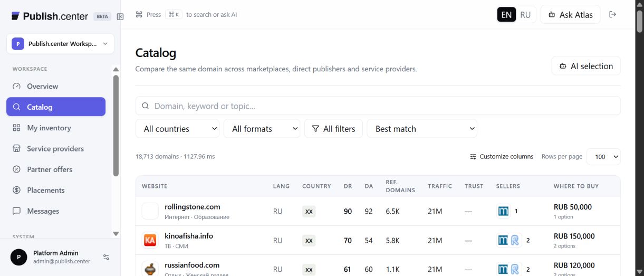This screenshot has width=644, height=276.
Task: Open Overview in sidebar
Action: (x=56, y=86)
